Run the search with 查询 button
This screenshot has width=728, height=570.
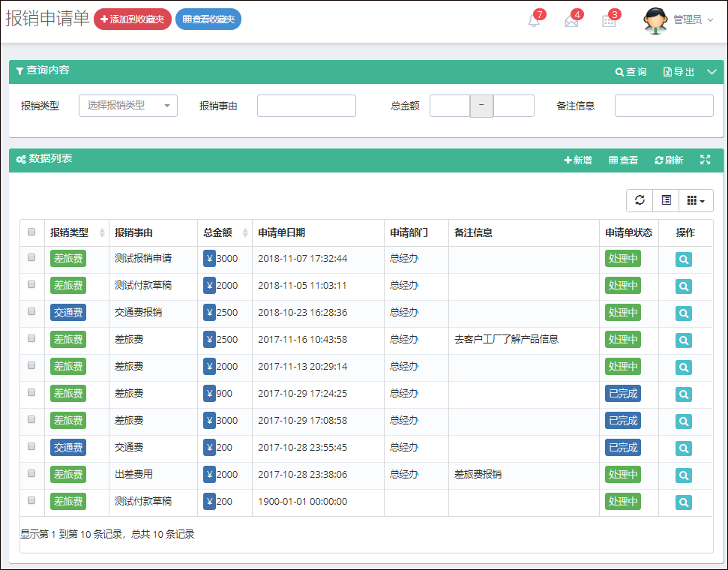631,72
